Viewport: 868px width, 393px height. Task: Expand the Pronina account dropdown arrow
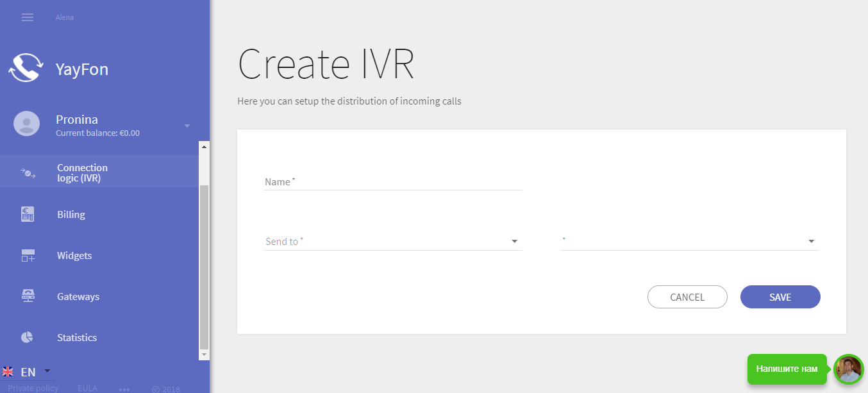pyautogui.click(x=187, y=126)
